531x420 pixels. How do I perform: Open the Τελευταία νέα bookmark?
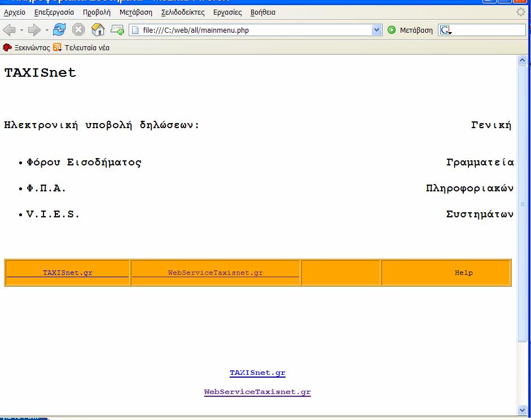click(x=87, y=48)
